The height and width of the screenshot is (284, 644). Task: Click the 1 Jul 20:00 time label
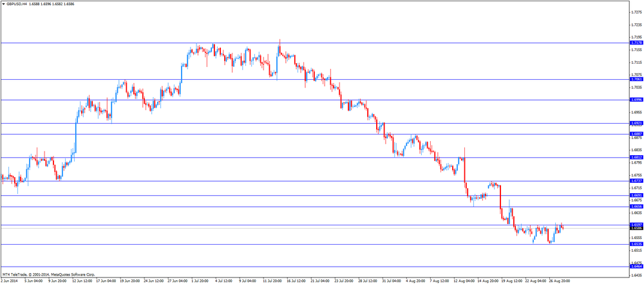coord(200,281)
